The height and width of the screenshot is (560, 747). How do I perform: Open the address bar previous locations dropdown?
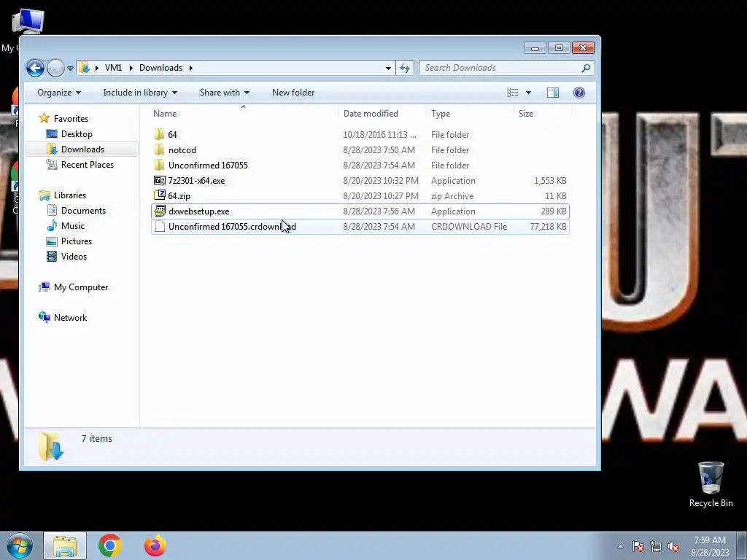click(388, 68)
